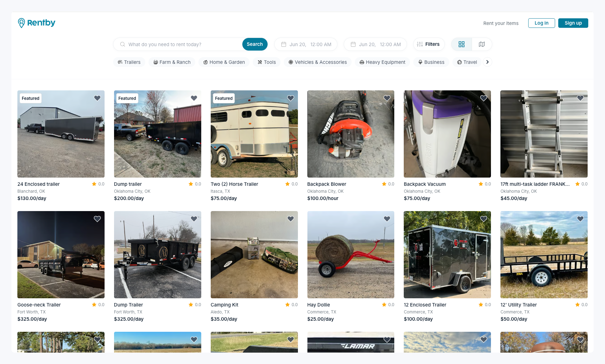The image size is (605, 364).
Task: Open the Rent your items link
Action: (x=501, y=23)
